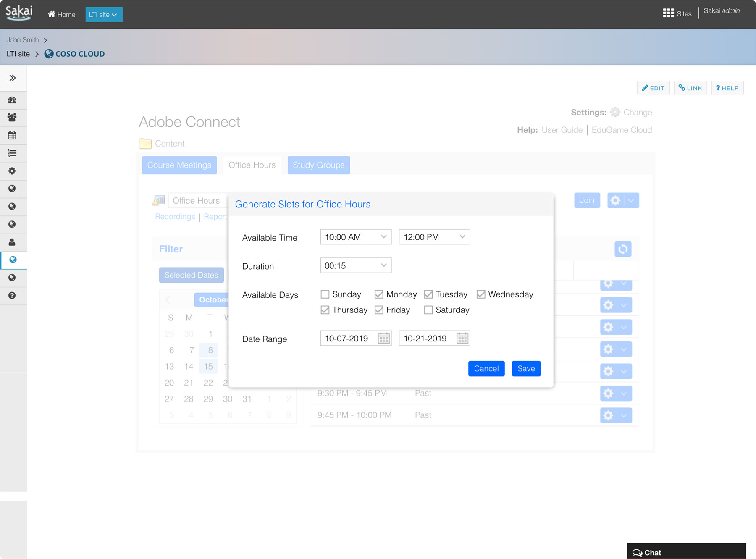The height and width of the screenshot is (559, 756).
Task: Switch to Course Meetings tab
Action: [179, 165]
